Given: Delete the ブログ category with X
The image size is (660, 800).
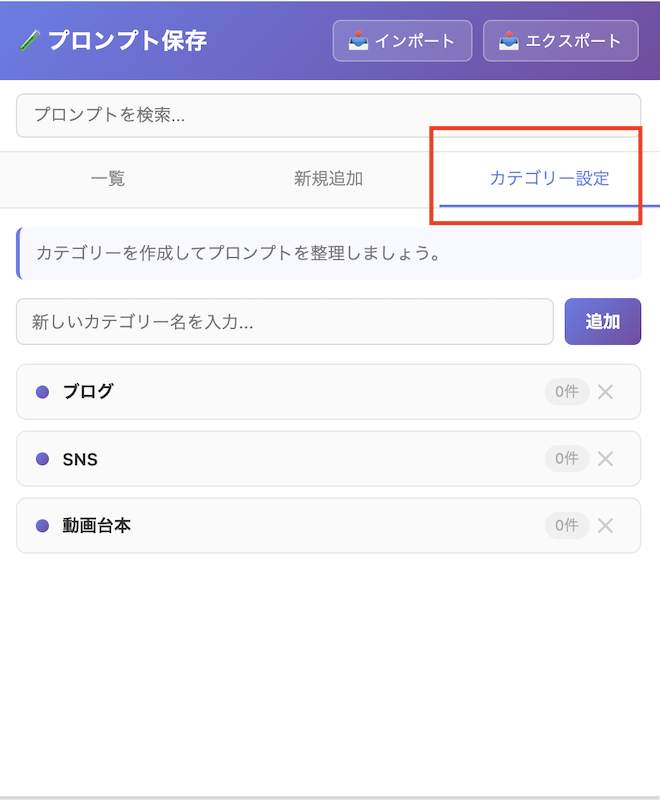Looking at the screenshot, I should point(605,392).
